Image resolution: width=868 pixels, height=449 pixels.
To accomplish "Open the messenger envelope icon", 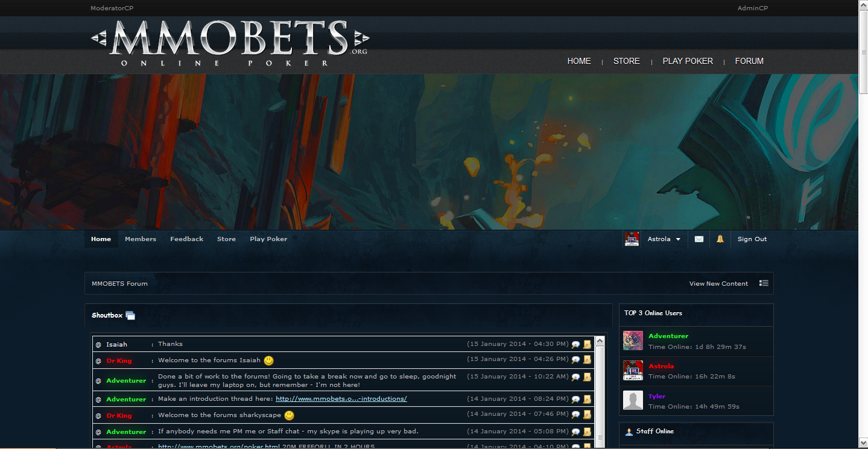I will (x=699, y=239).
